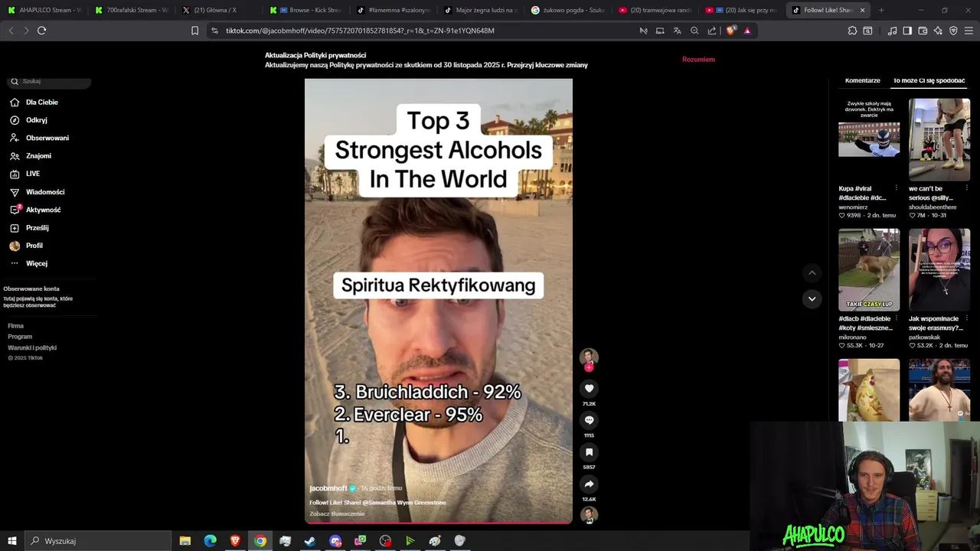Viewport: 980px width, 551px height.
Task: Click Zobacz tłumaczenie translation link
Action: tap(337, 514)
